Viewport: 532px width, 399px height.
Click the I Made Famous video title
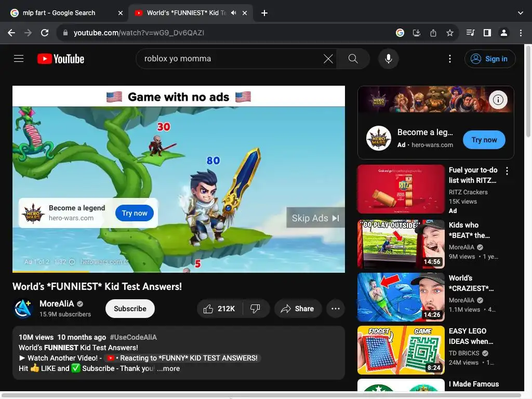474,384
